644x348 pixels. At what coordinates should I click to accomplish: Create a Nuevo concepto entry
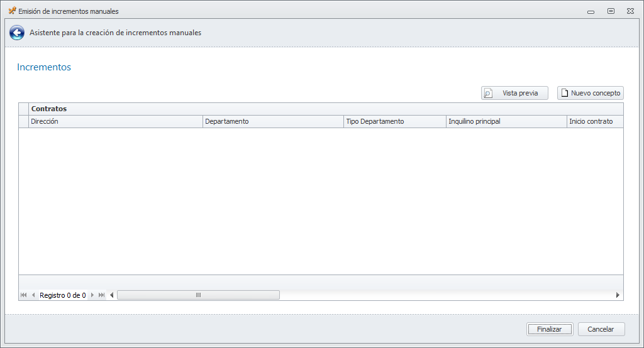click(x=590, y=93)
